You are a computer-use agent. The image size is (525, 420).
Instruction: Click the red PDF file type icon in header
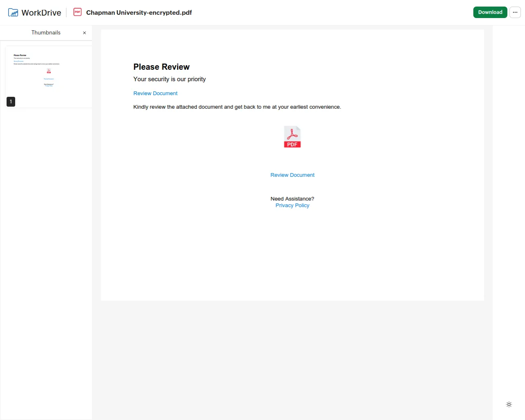[x=78, y=12]
